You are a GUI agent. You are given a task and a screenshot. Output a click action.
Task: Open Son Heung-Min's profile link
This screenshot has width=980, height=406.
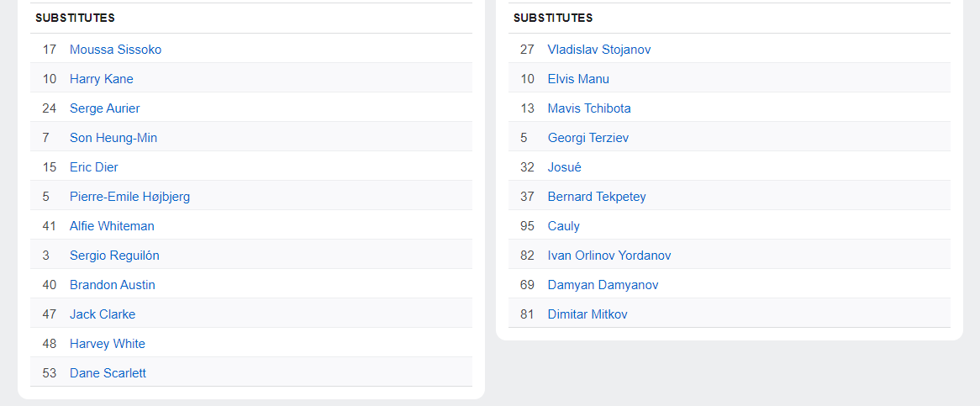click(x=113, y=138)
